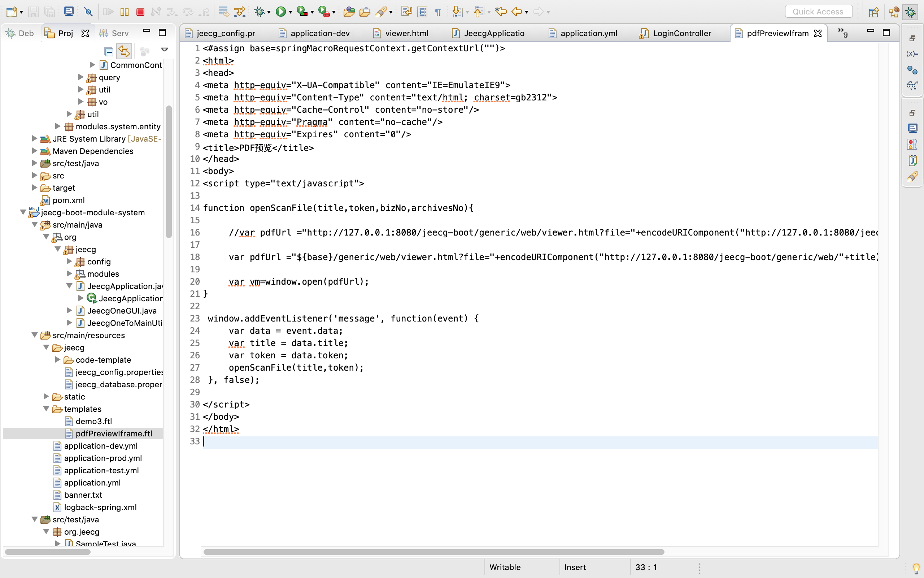This screenshot has height=578, width=924.
Task: Click the editor horizontal scrollbar
Action: [434, 552]
